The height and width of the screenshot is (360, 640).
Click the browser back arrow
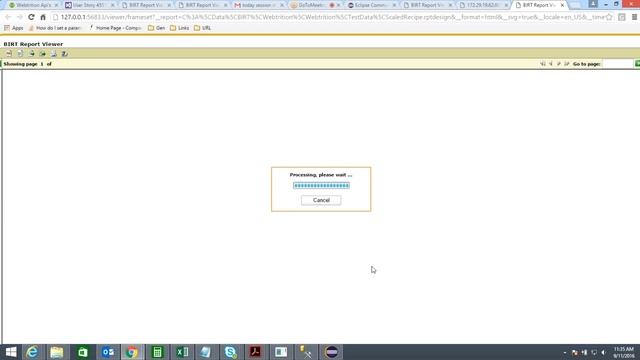click(x=8, y=17)
